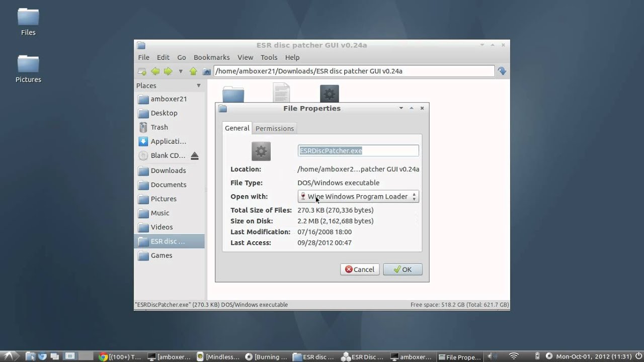Select Desktop in Places sidebar
The height and width of the screenshot is (362, 644).
[x=170, y=113]
